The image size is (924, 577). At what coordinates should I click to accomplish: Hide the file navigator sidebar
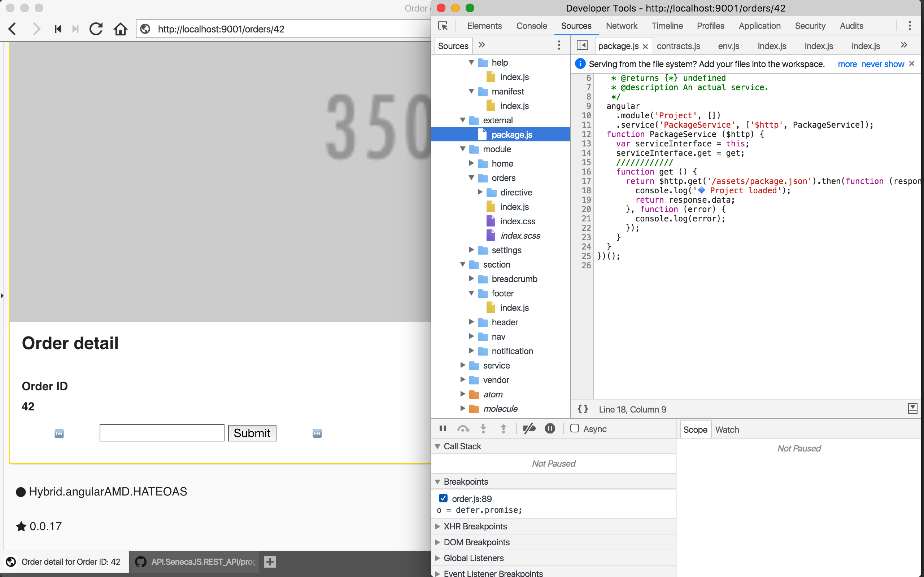[582, 45]
